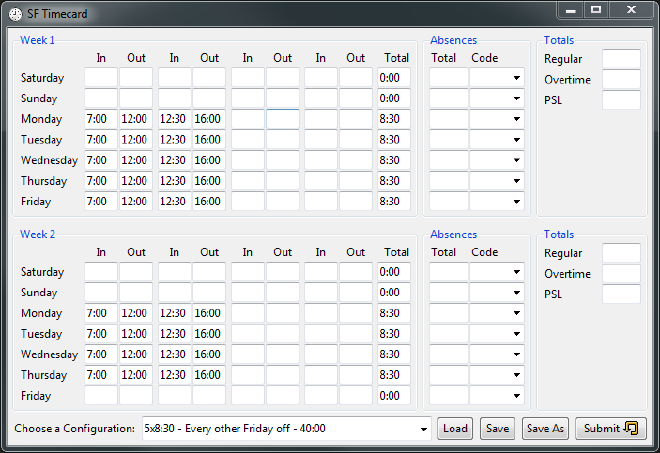Image resolution: width=660 pixels, height=453 pixels.
Task: Click the Load button
Action: [x=455, y=428]
